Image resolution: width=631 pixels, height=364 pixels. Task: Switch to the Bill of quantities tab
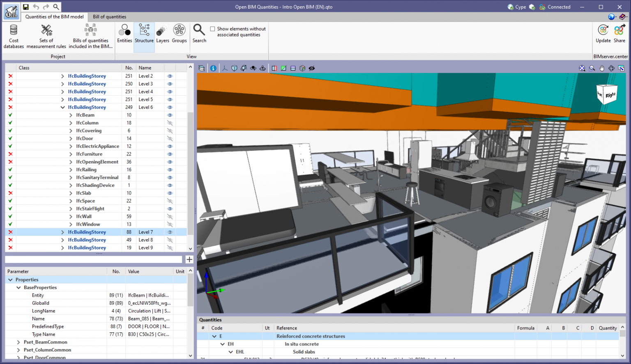(x=109, y=17)
